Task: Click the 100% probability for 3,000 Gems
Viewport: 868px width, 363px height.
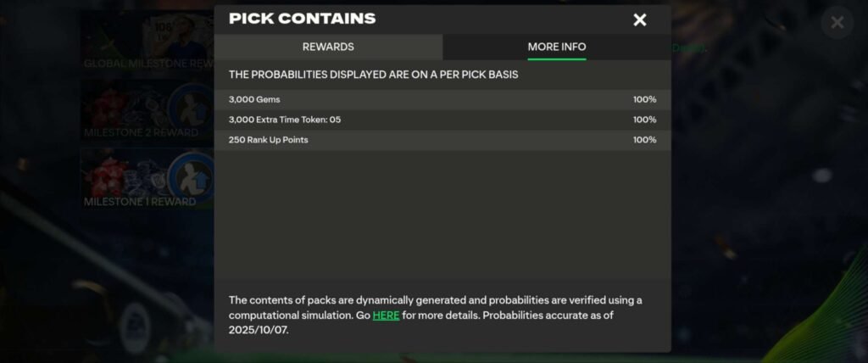Action: coord(644,99)
